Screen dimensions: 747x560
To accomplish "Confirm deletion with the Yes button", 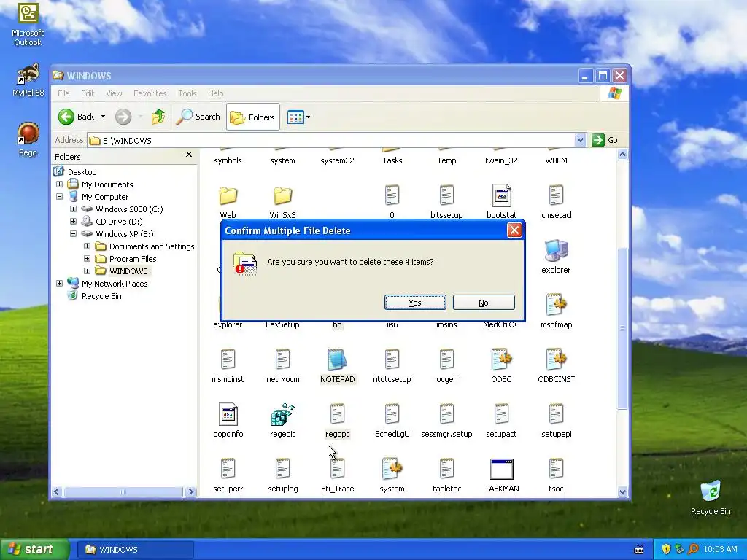I will 415,303.
